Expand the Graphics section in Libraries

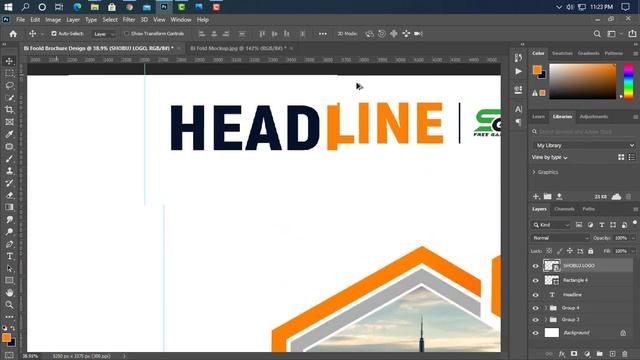coord(534,172)
